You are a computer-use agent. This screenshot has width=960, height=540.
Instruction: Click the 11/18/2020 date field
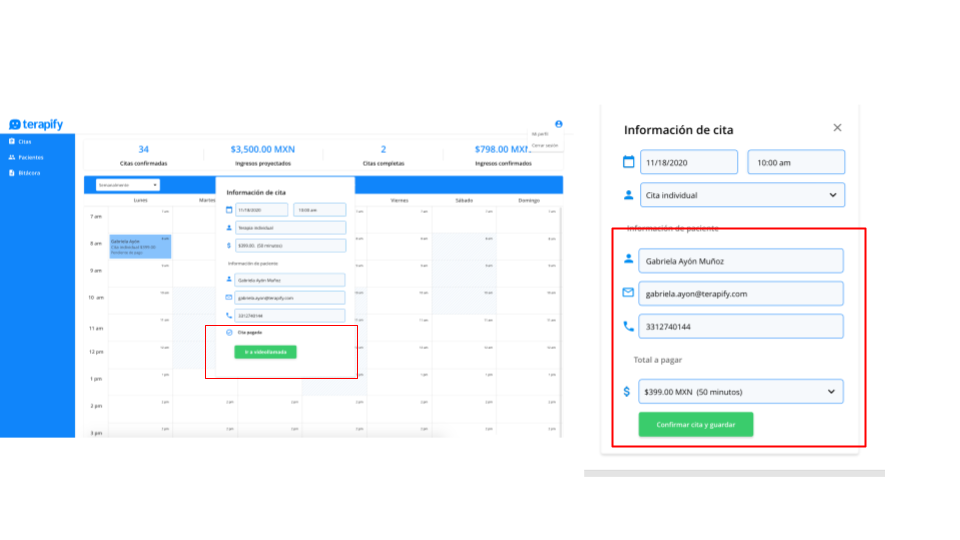689,162
